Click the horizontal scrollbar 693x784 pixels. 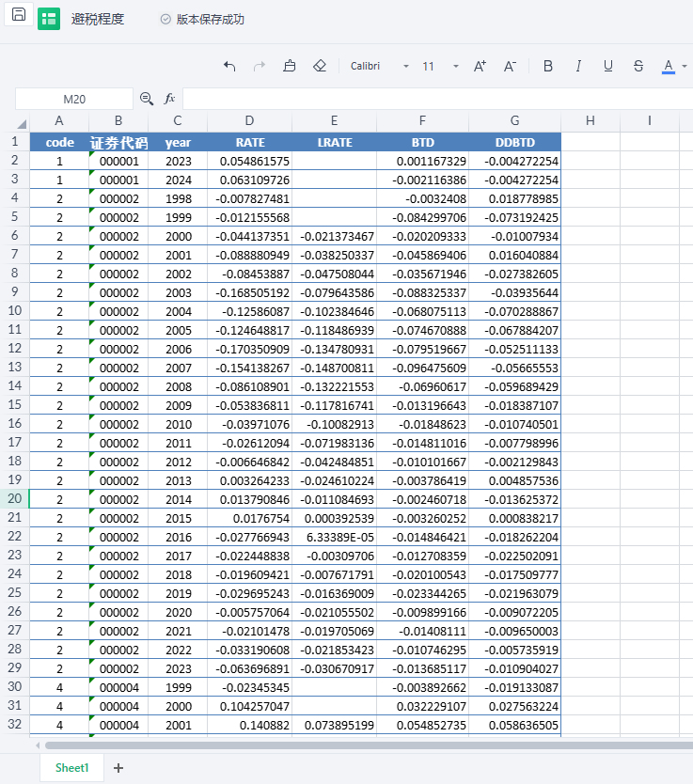tap(369, 745)
